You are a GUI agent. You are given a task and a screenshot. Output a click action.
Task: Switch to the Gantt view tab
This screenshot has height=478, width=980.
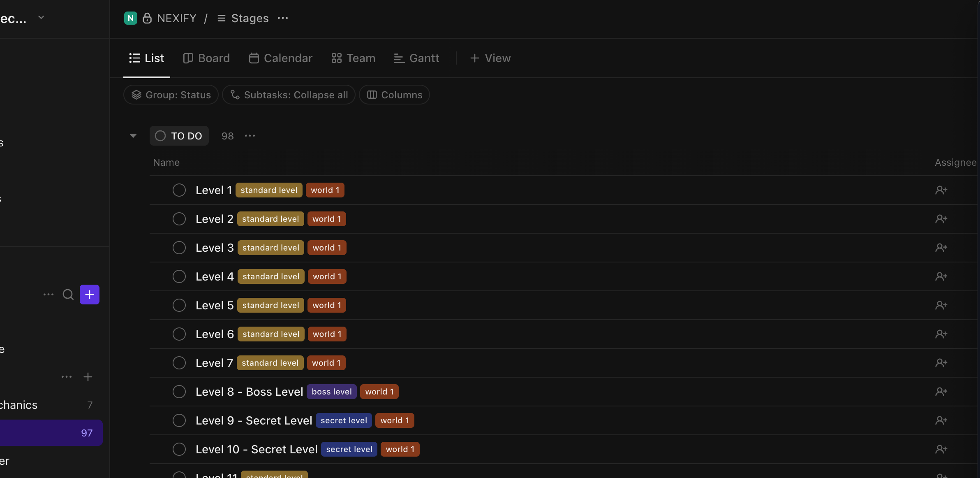pyautogui.click(x=416, y=58)
